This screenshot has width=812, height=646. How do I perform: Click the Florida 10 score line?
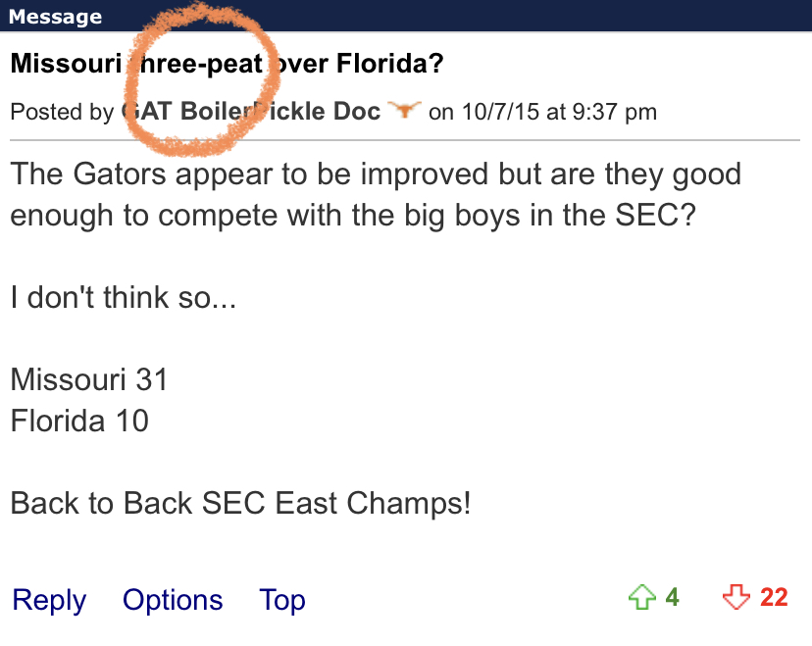[79, 421]
